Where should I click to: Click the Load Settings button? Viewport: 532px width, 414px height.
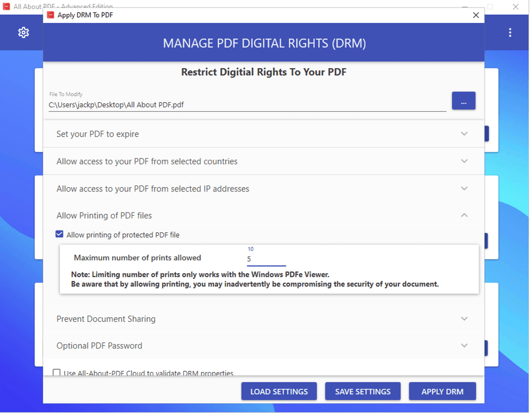click(279, 392)
